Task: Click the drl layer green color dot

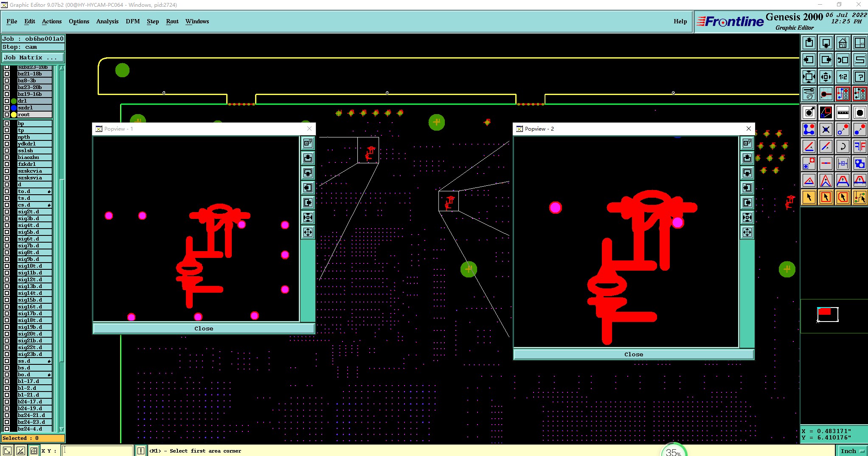Action: [x=14, y=101]
